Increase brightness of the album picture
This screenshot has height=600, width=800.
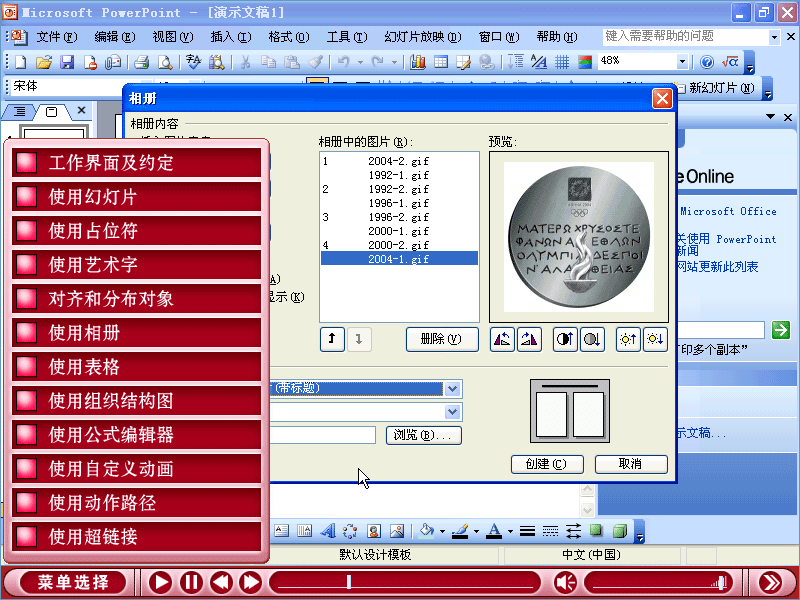(x=628, y=339)
